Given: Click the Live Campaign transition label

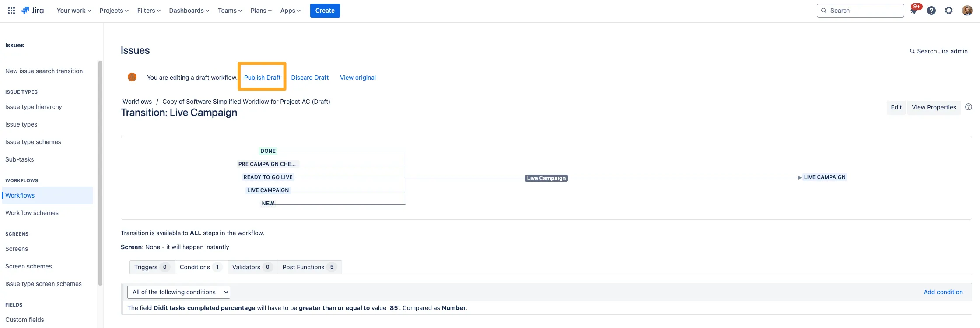Looking at the screenshot, I should click(546, 178).
